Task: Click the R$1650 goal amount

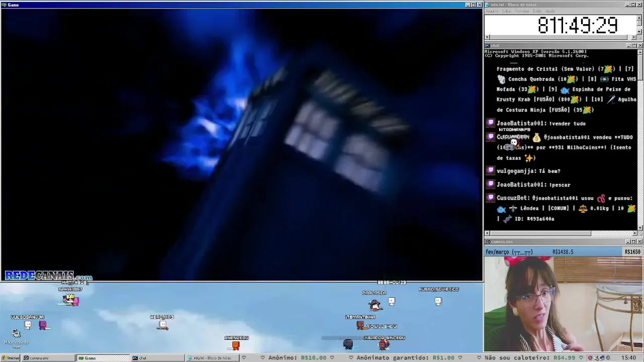Action: tap(632, 252)
